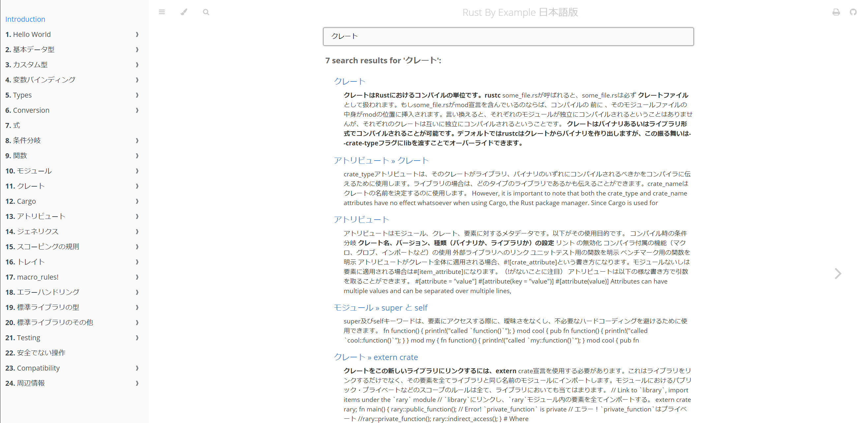Toggle the sidebar with the hamburger icon
This screenshot has width=868, height=423.
(162, 12)
